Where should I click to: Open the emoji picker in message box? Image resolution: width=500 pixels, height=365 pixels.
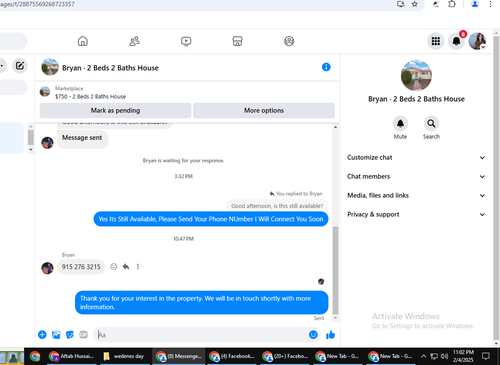pos(313,334)
